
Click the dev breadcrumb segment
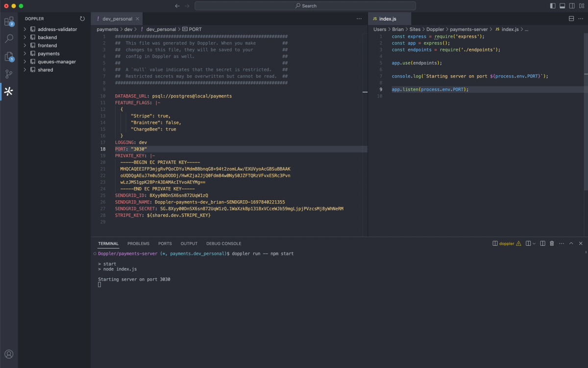(x=128, y=29)
